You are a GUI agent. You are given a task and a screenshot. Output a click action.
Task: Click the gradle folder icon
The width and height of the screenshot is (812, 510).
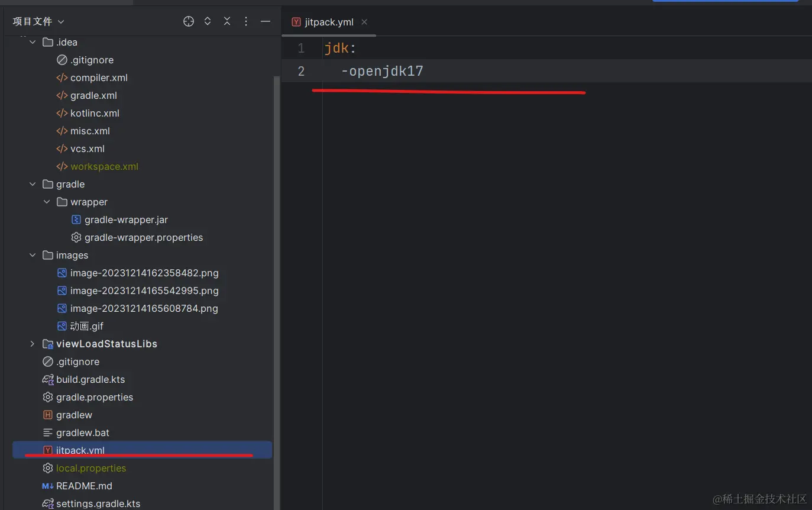point(48,184)
